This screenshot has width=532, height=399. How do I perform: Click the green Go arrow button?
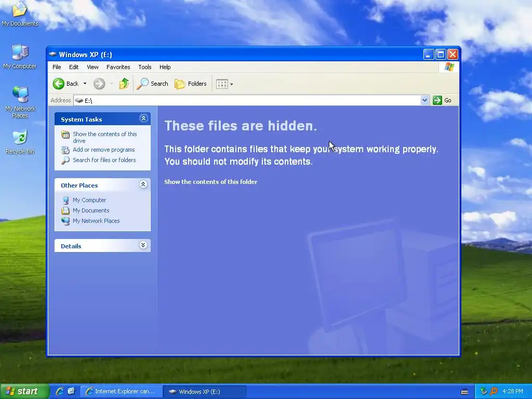437,100
